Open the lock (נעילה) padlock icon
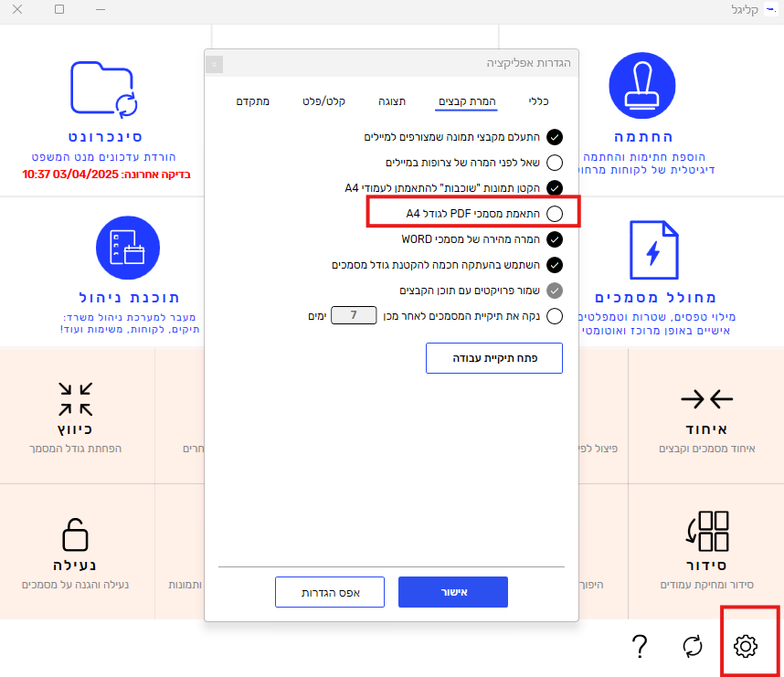Screen dimensions: 784x677 tap(75, 533)
